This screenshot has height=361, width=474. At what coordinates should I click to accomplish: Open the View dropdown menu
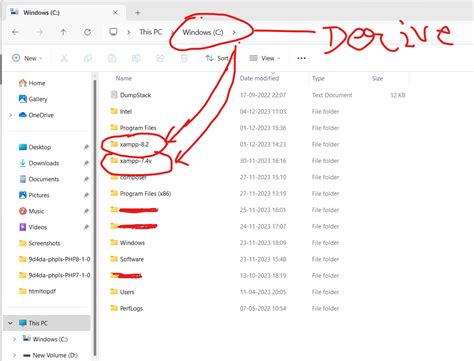point(265,58)
